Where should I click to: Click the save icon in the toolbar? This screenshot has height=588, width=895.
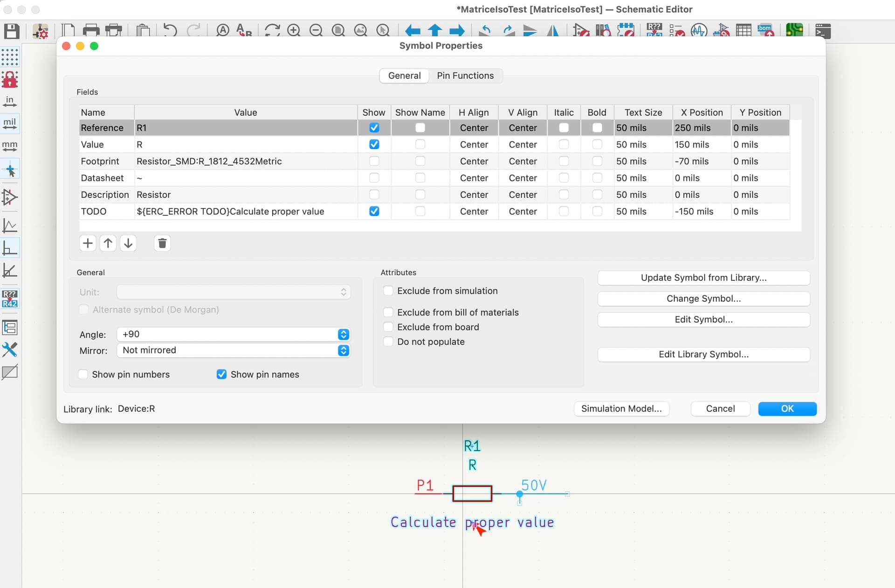pos(11,31)
